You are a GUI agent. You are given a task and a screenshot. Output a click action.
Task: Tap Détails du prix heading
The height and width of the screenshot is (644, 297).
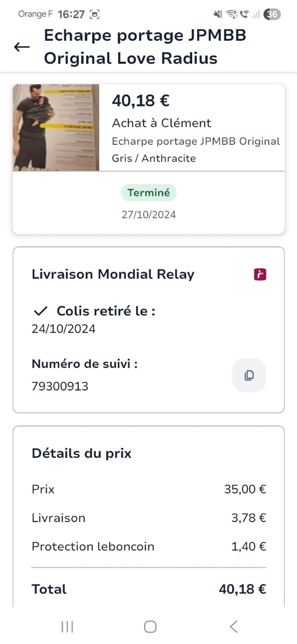click(x=81, y=453)
